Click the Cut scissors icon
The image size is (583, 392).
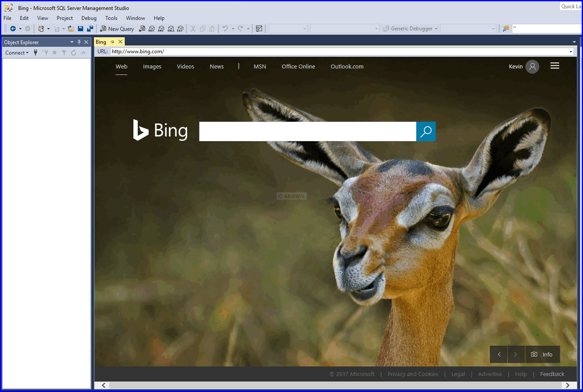pos(193,29)
